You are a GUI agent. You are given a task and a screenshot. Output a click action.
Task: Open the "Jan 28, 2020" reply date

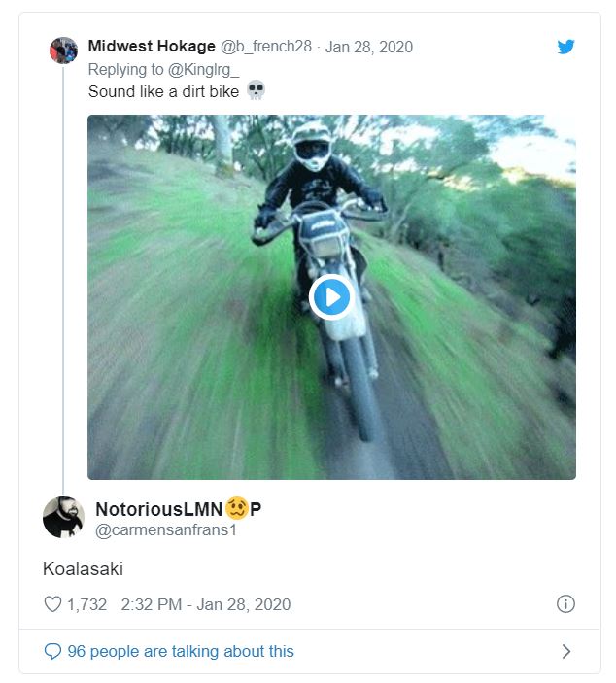[368, 46]
